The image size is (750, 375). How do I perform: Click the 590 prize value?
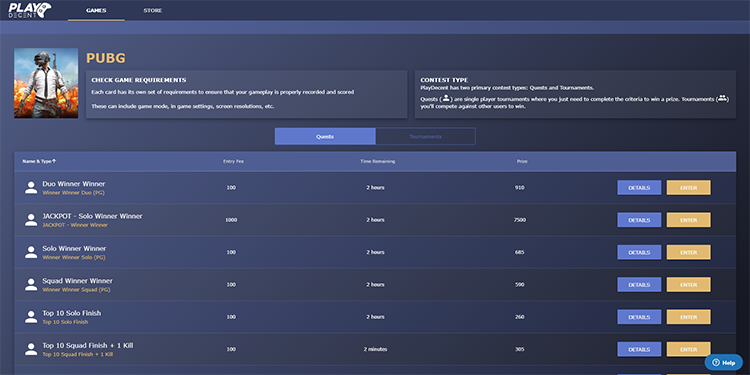coord(520,285)
